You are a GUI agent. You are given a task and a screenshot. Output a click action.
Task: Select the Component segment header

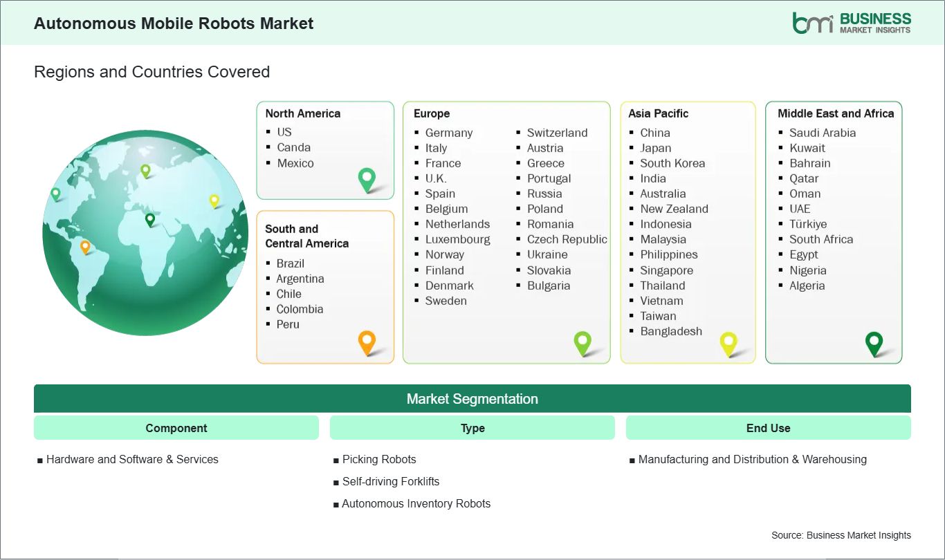click(x=176, y=428)
